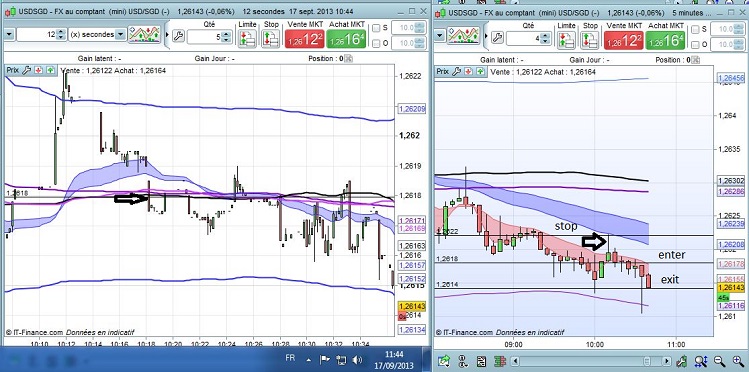Click the swap scales icon in bottom toolbar
The height and width of the screenshot is (372, 749).
[x=462, y=361]
